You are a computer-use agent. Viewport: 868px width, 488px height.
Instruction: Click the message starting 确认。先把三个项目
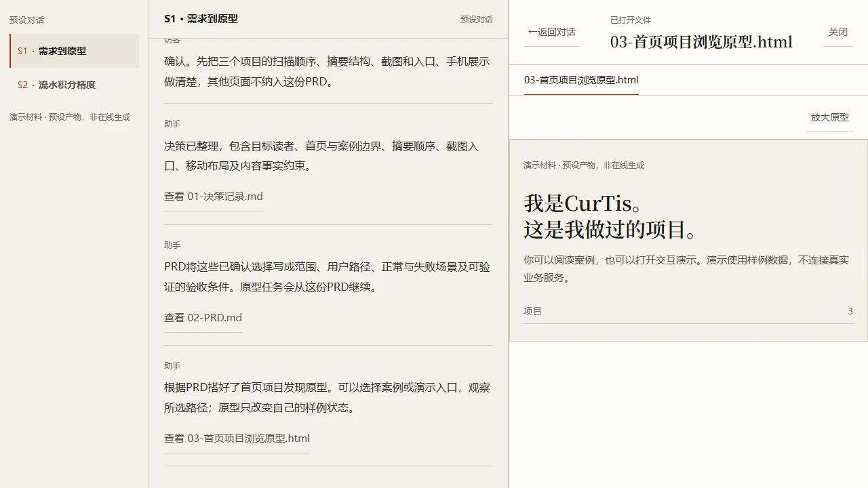(x=327, y=72)
